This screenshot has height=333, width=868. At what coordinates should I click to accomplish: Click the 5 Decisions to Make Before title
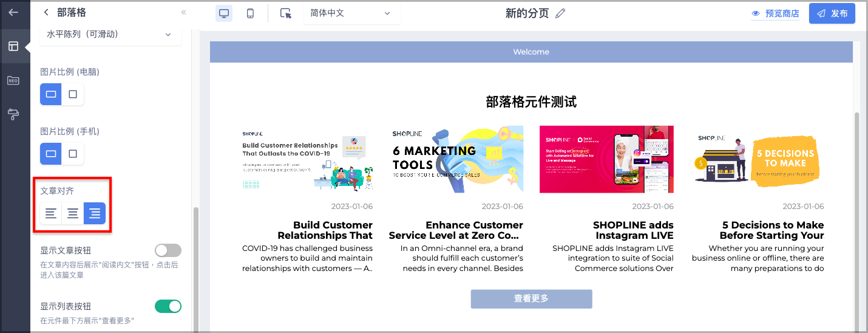(x=771, y=230)
